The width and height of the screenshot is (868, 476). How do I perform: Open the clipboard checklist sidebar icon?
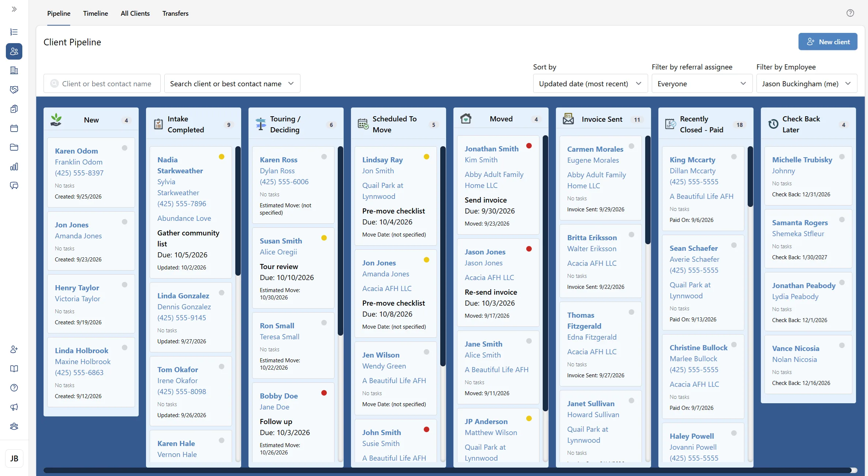pos(14,109)
